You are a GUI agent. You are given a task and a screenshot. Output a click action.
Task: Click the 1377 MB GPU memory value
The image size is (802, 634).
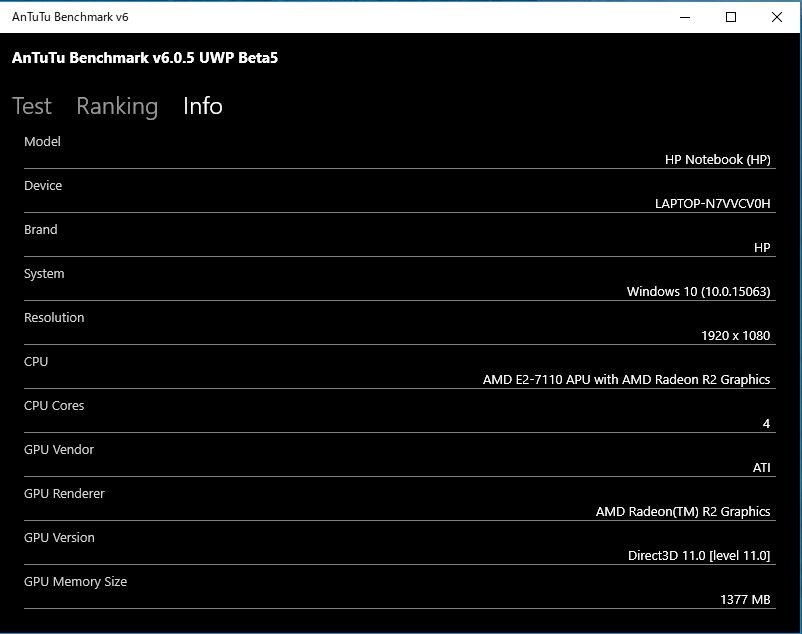tap(745, 599)
